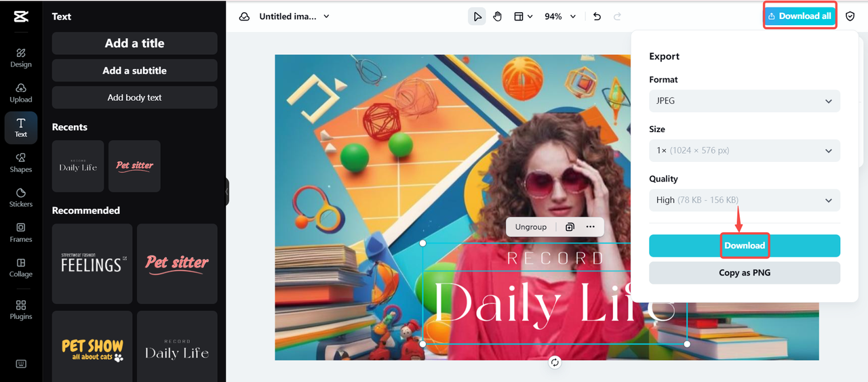Click Copy as PNG
The width and height of the screenshot is (868, 382).
point(745,273)
